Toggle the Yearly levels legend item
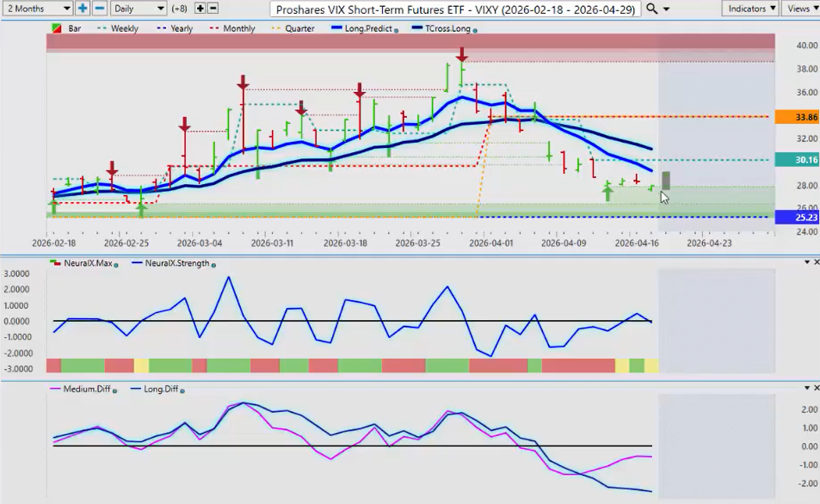The image size is (820, 504). tap(176, 28)
